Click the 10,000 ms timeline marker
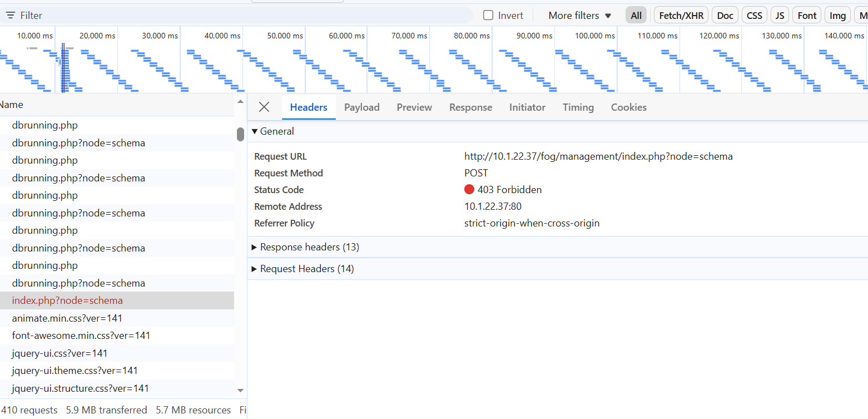868x419 pixels. tap(35, 36)
